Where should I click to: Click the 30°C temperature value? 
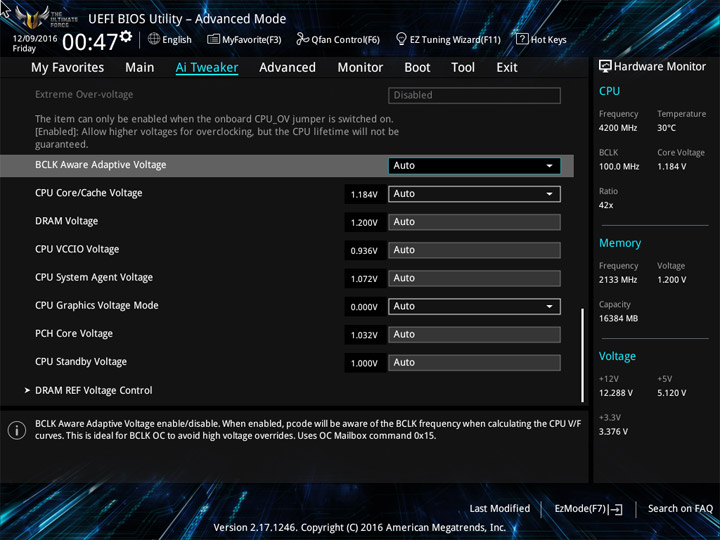click(666, 128)
